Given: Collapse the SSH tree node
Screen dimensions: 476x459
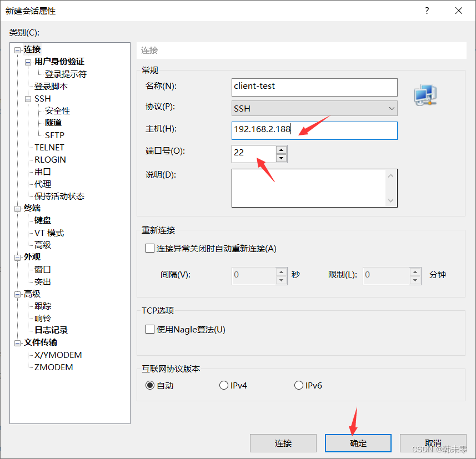Looking at the screenshot, I should [28, 99].
